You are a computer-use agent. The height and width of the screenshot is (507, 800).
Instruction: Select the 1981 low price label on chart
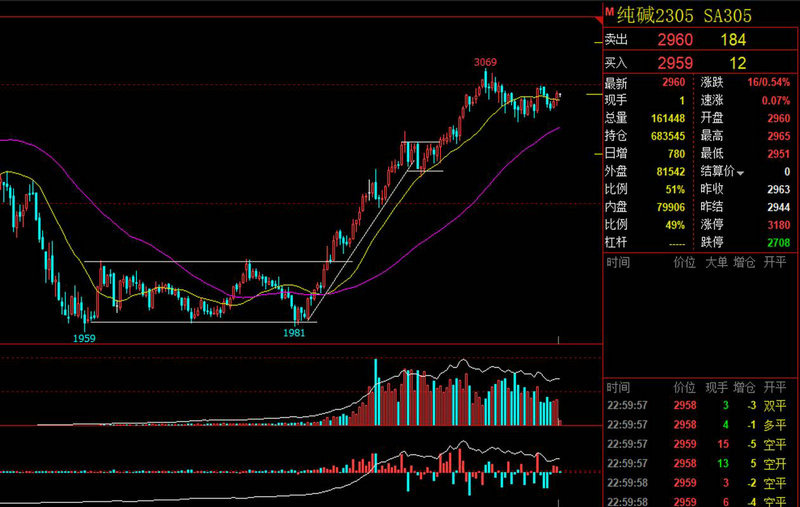(294, 332)
